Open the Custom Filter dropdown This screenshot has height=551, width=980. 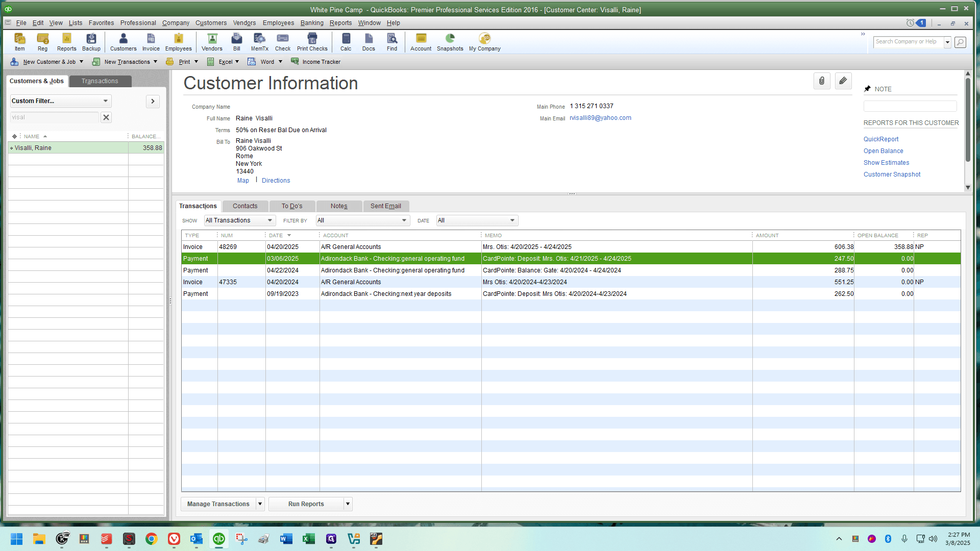60,101
